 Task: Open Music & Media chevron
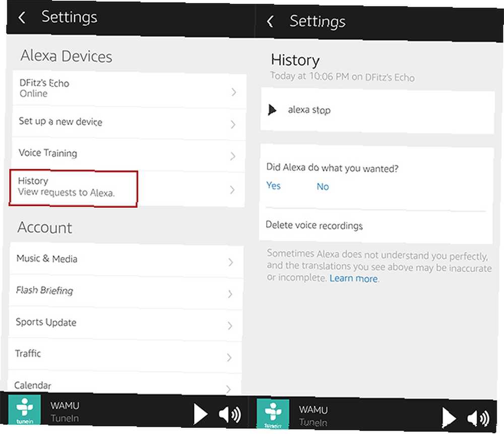231,262
